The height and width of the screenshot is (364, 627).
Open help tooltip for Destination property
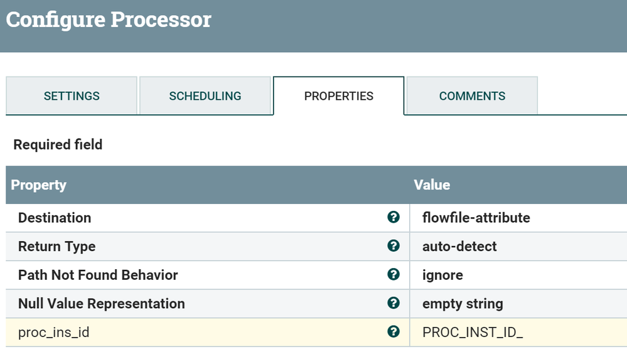[x=394, y=217]
